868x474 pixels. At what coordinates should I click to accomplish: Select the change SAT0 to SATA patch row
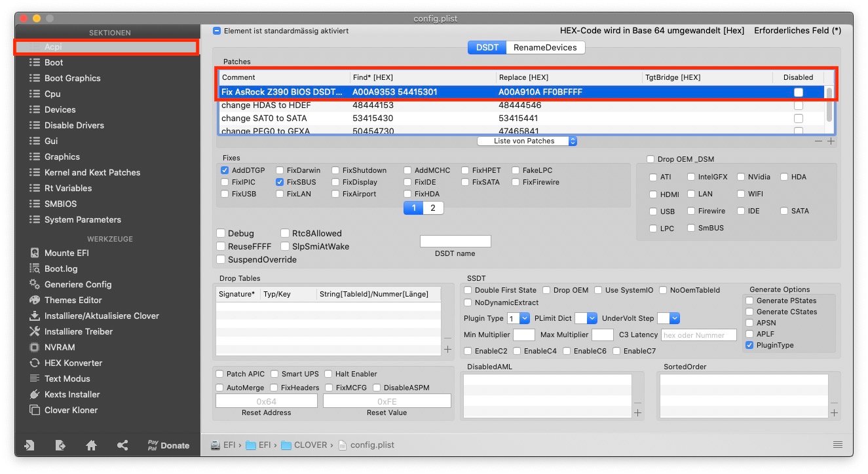tap(522, 119)
